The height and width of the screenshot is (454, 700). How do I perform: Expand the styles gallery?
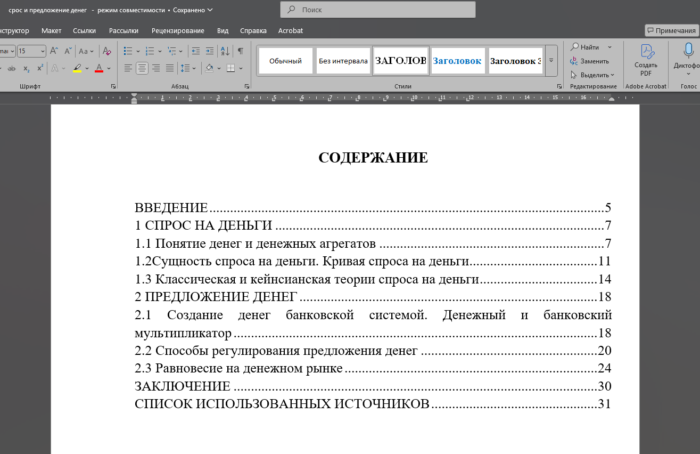(x=551, y=61)
